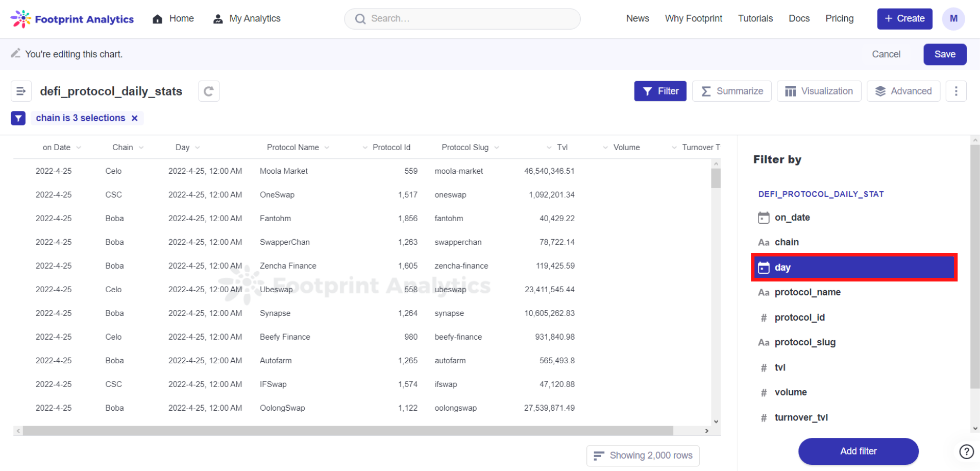Viewport: 980px width, 471px height.
Task: Select volume filter field
Action: click(854, 393)
